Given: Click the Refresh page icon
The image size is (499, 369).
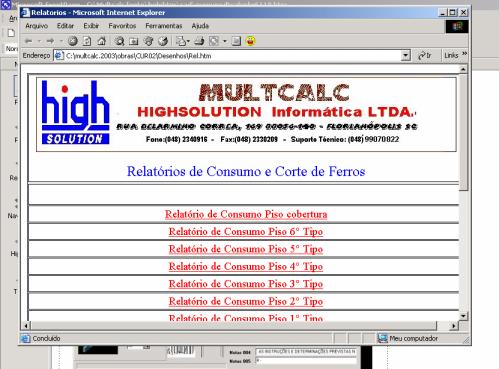Looking at the screenshot, I should tap(87, 41).
